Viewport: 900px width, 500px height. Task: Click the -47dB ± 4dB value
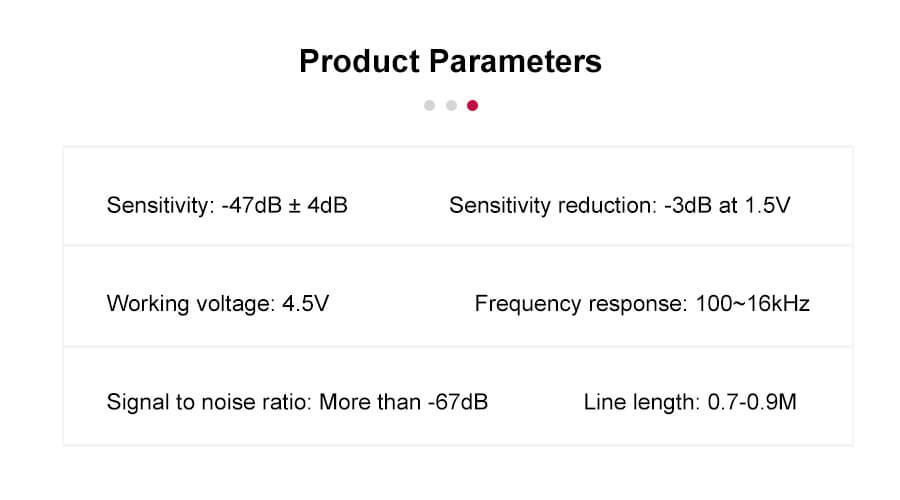285,206
